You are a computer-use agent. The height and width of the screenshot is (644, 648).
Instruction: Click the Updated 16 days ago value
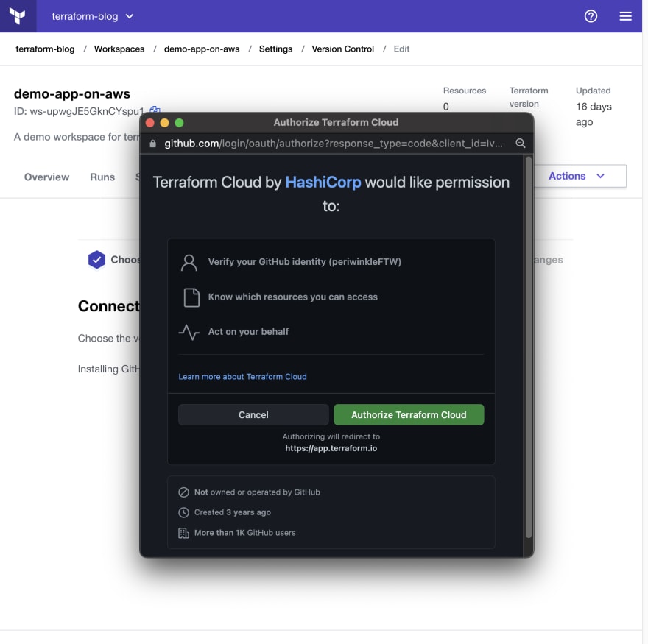coord(594,114)
